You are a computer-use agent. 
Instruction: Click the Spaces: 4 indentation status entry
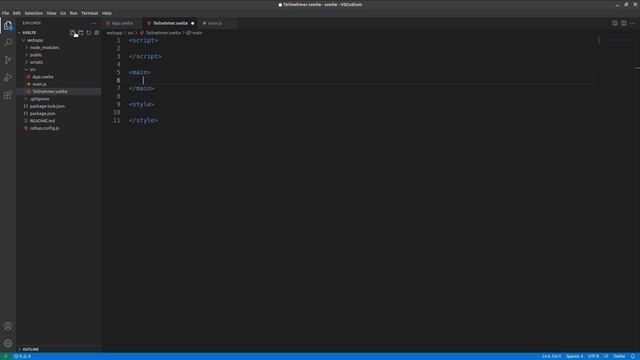[574, 356]
